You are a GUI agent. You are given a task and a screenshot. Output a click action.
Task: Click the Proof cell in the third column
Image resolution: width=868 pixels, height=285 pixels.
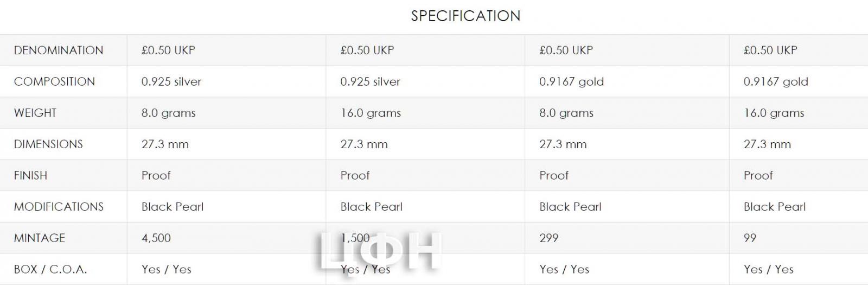pyautogui.click(x=554, y=175)
